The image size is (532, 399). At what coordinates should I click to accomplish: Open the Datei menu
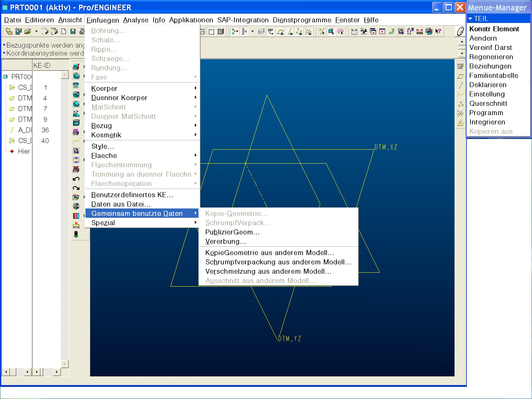tap(13, 20)
